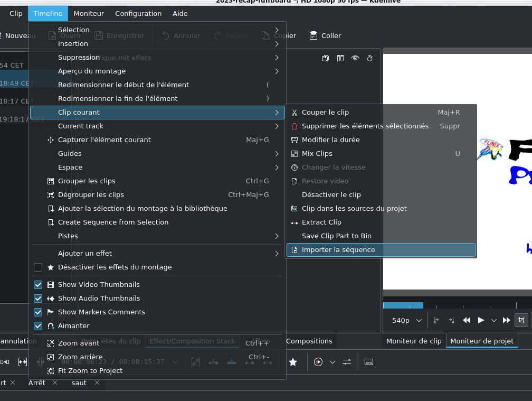The image size is (532, 401).
Task: Toggle the crop edit mode icon in the monitor
Action: (x=521, y=320)
